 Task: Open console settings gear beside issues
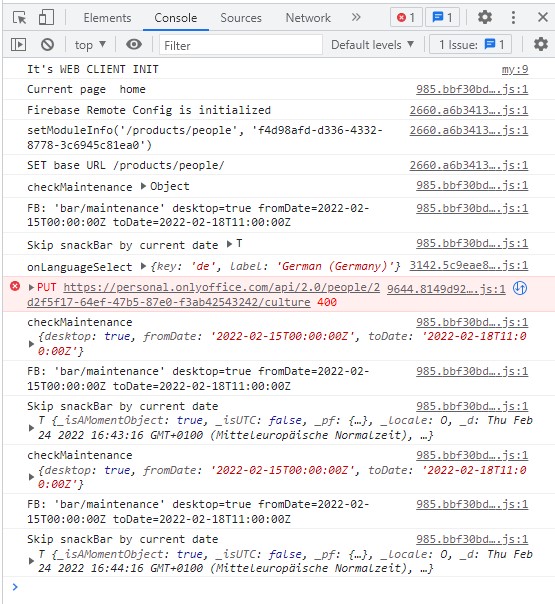point(541,44)
